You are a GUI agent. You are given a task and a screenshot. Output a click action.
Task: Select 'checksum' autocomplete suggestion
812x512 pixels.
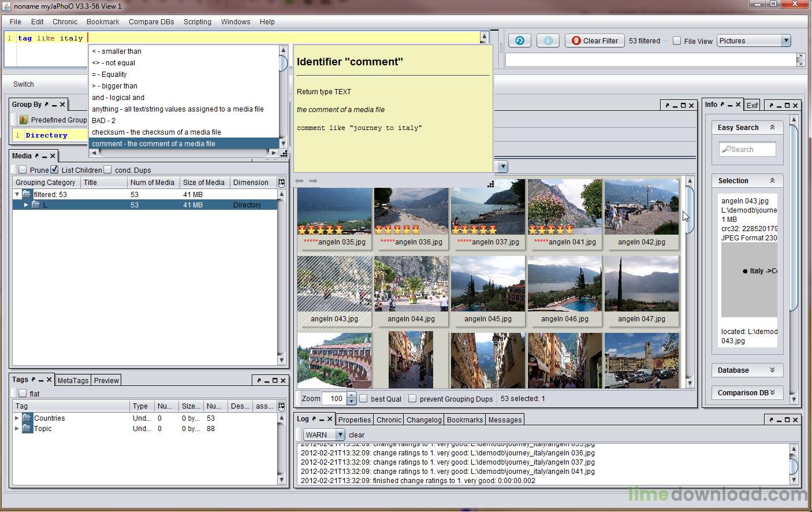pyautogui.click(x=184, y=132)
